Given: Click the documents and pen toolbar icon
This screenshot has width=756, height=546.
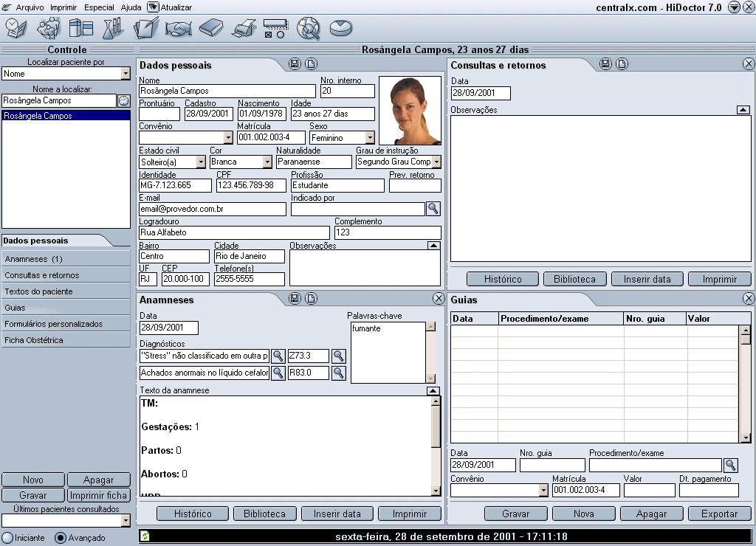Looking at the screenshot, I should 146,29.
